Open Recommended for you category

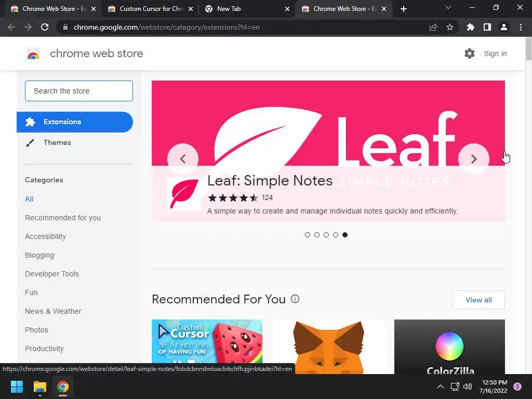[x=63, y=218]
